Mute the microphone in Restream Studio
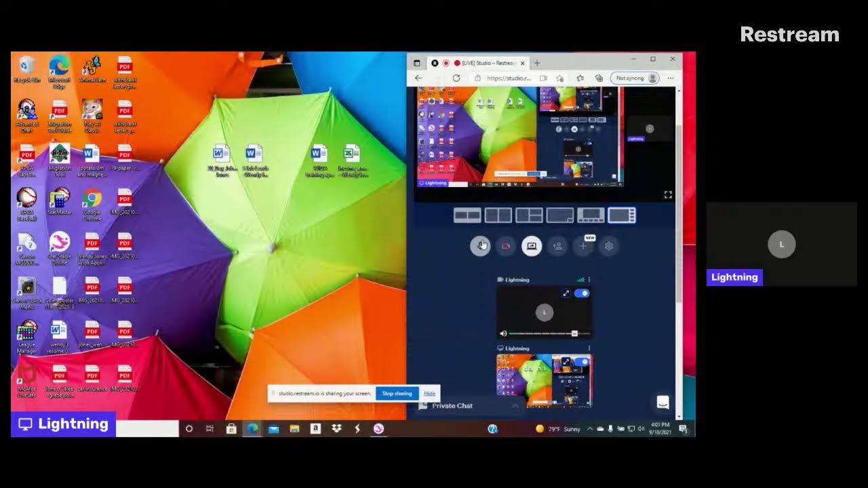The height and width of the screenshot is (488, 868). tap(480, 246)
